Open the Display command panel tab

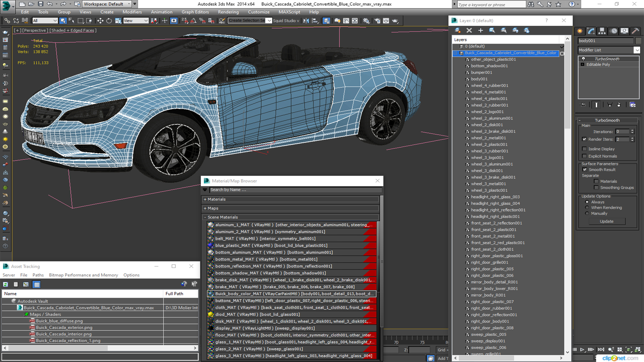point(624,31)
